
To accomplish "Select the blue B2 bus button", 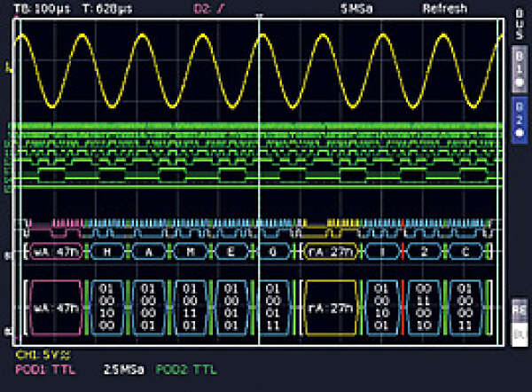I will 519,120.
